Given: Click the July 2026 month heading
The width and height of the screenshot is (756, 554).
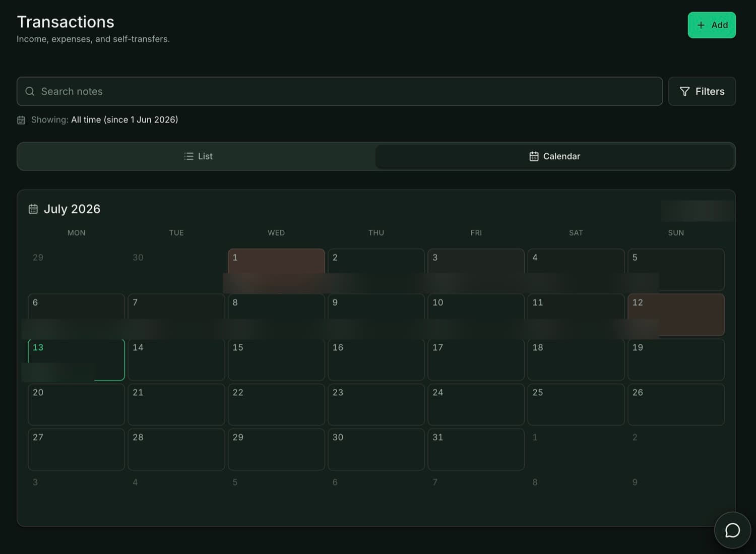Looking at the screenshot, I should (x=72, y=209).
